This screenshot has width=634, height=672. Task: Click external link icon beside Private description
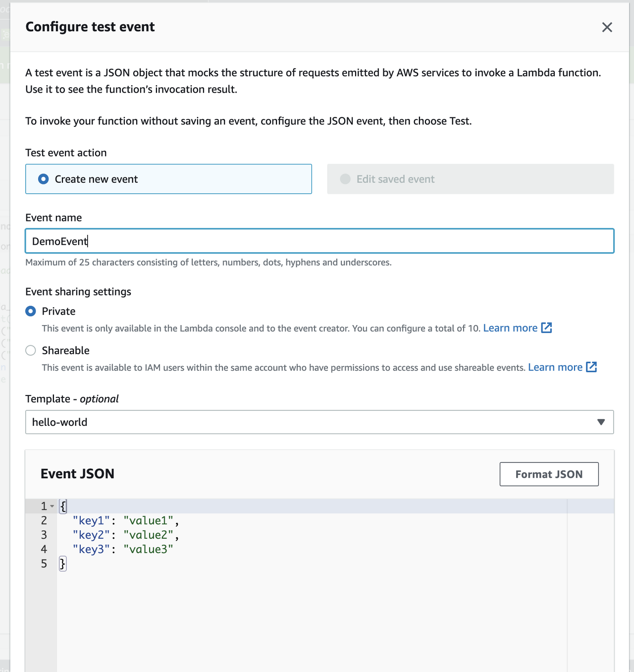546,328
